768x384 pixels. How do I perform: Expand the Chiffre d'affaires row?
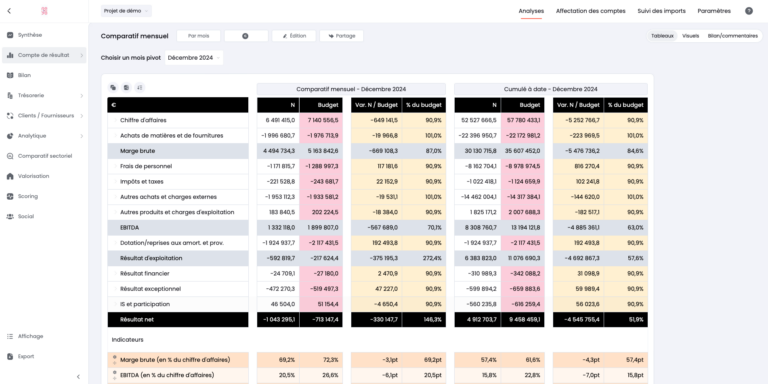[116, 120]
